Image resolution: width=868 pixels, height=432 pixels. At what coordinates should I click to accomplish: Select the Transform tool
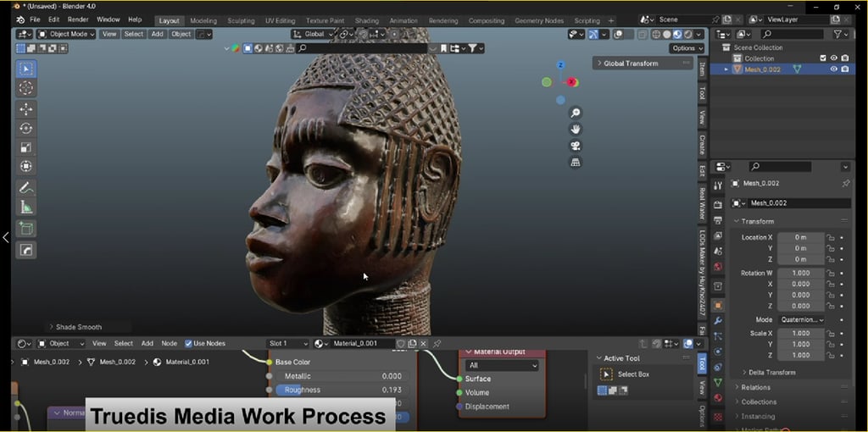26,166
